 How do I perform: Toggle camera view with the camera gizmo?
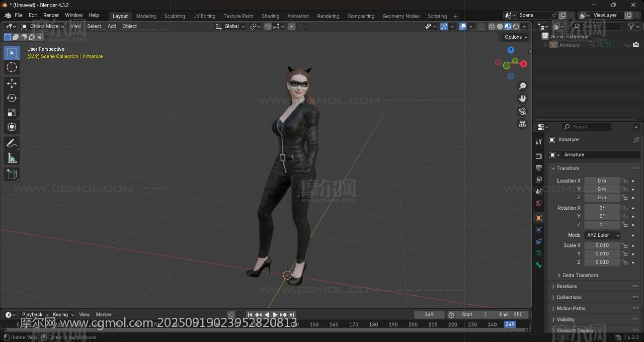(523, 111)
